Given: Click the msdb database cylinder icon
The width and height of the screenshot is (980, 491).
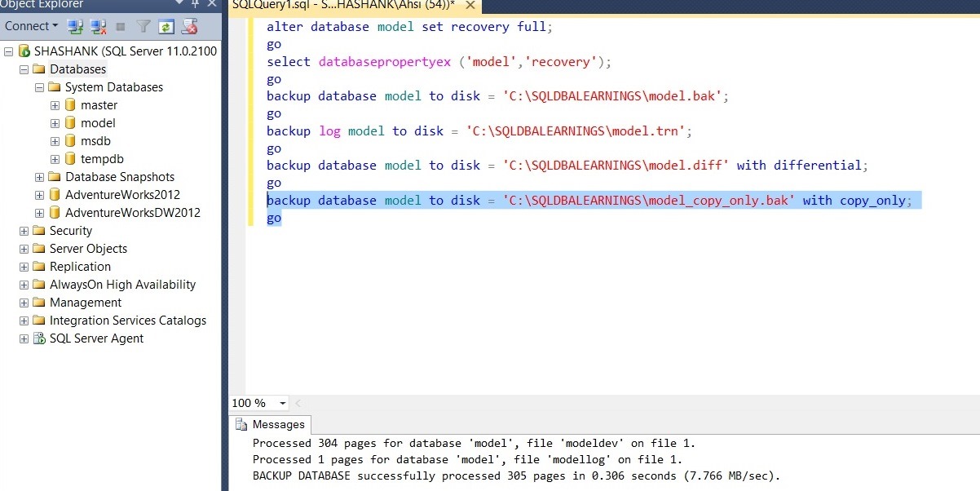Looking at the screenshot, I should pos(70,141).
